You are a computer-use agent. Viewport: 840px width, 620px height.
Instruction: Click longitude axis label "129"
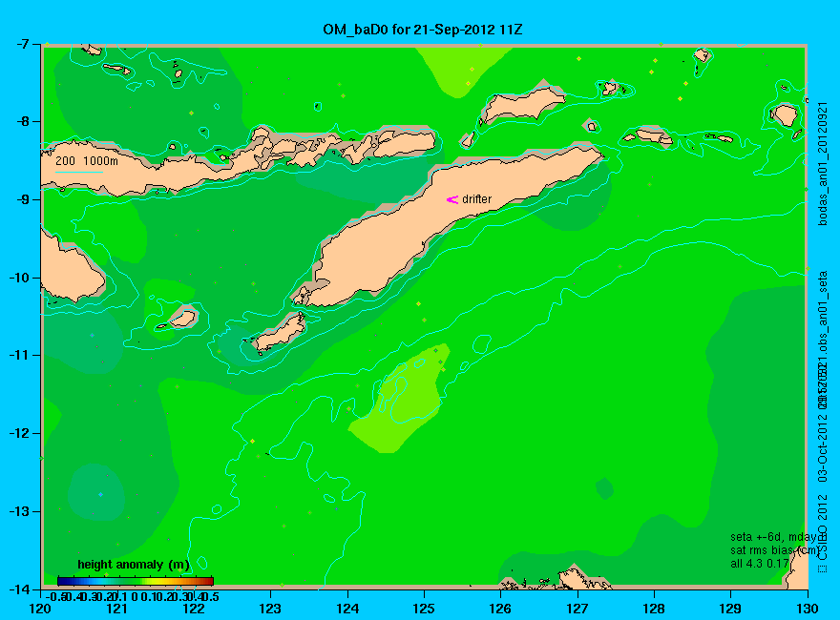[731, 609]
